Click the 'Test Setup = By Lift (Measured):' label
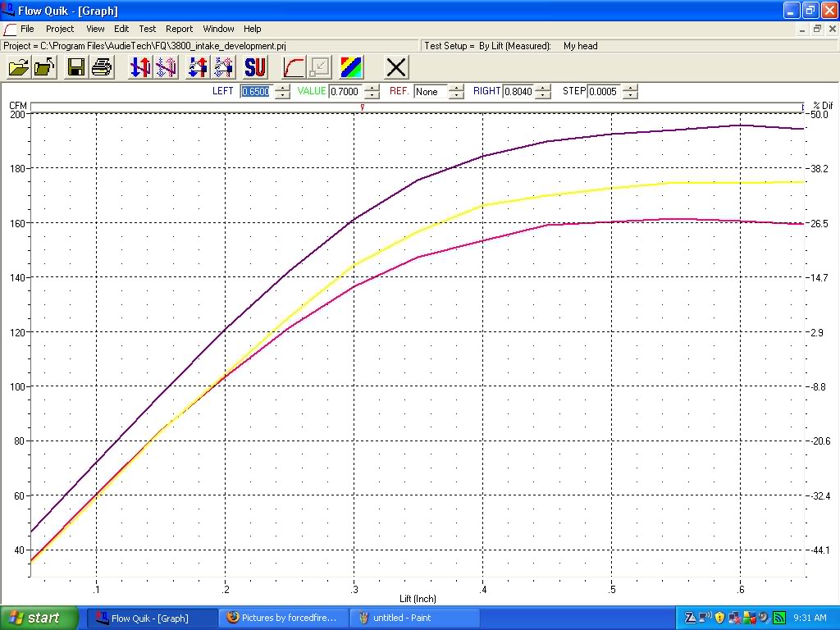The width and height of the screenshot is (840, 630). [487, 46]
